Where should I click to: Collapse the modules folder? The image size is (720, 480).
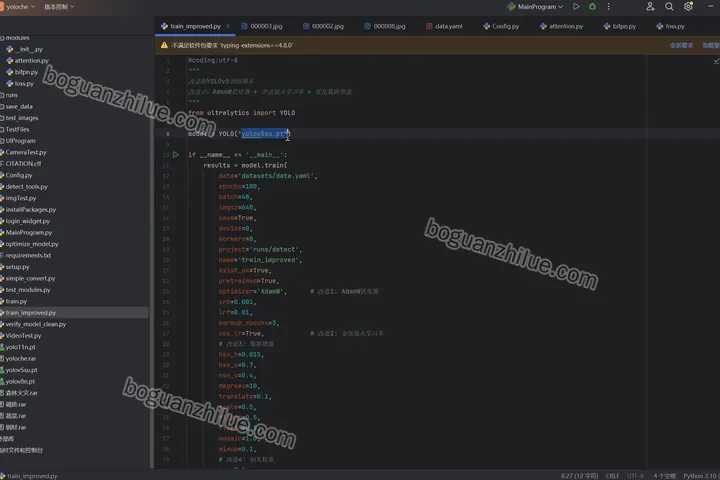point(15,38)
